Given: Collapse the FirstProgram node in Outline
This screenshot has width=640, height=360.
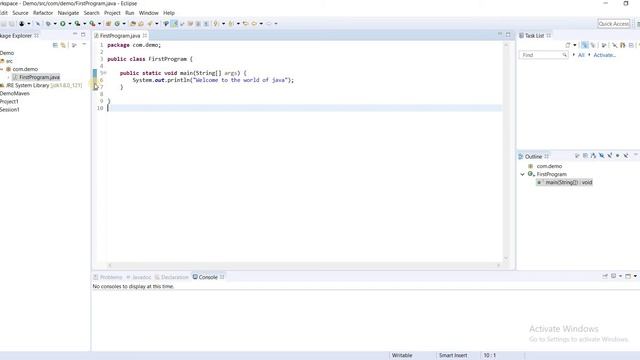Looking at the screenshot, I should 522,174.
